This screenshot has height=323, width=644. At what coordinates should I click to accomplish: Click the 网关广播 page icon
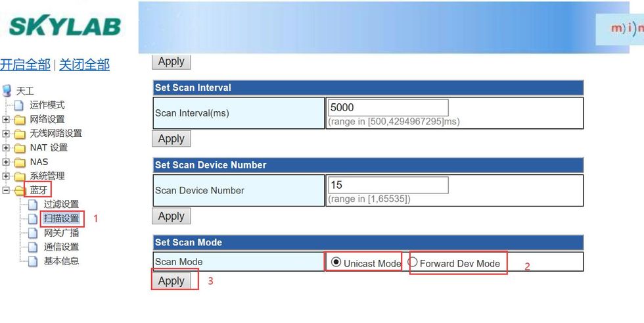click(x=34, y=233)
